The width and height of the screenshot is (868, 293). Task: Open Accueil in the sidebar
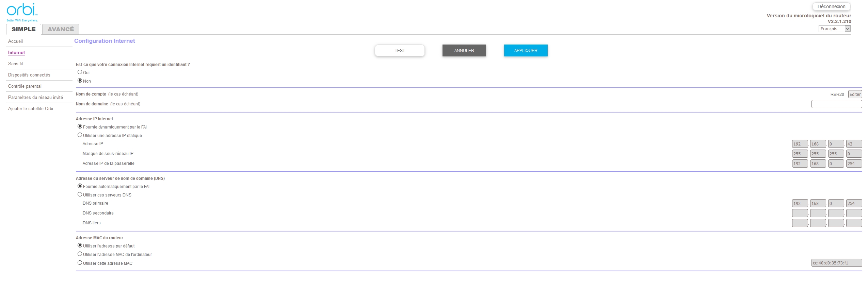(x=16, y=41)
